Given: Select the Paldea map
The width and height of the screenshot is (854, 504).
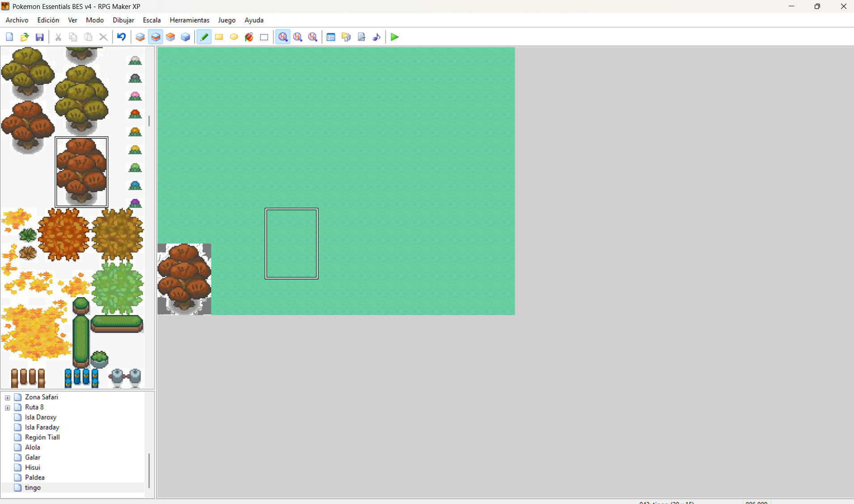Looking at the screenshot, I should click(x=34, y=478).
